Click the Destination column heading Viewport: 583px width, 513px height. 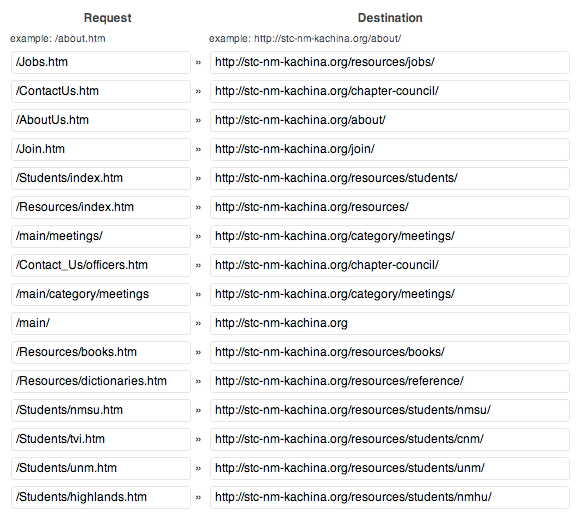390,18
